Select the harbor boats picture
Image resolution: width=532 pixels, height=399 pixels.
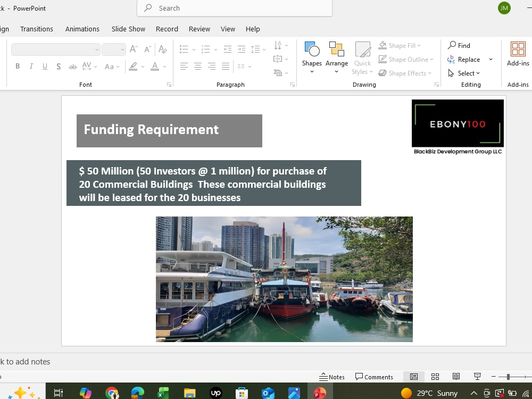coord(284,279)
